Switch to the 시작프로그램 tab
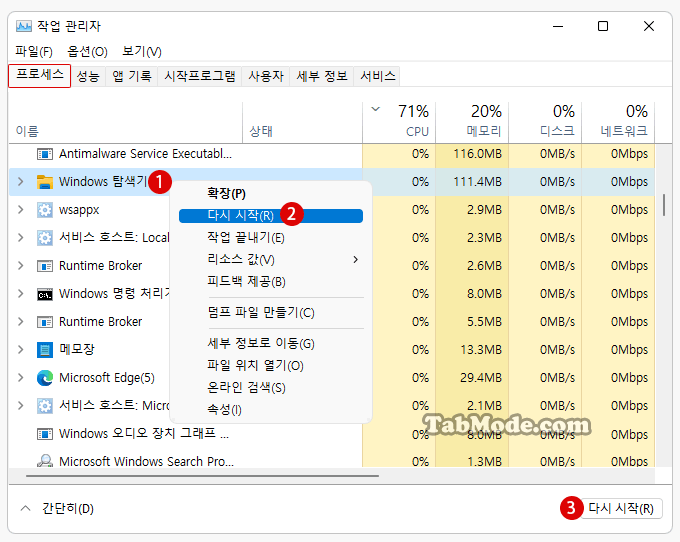Image resolution: width=680 pixels, height=542 pixels. click(199, 76)
